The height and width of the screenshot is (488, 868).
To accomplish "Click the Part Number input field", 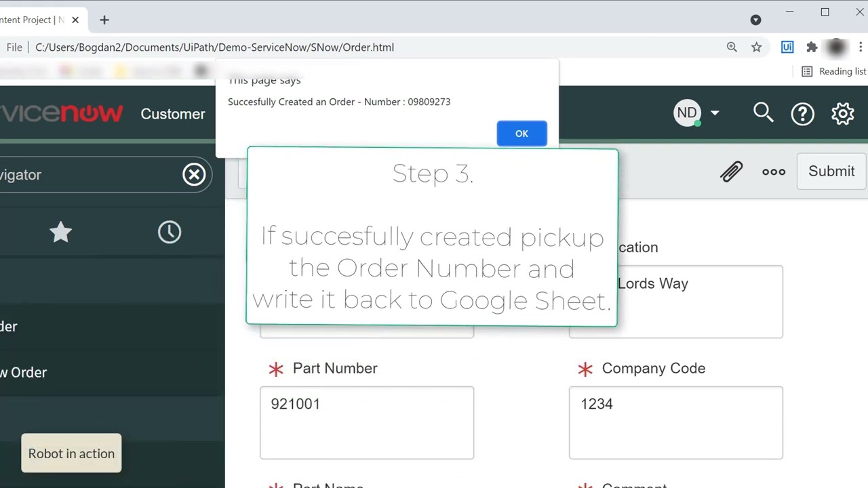I will tap(367, 423).
